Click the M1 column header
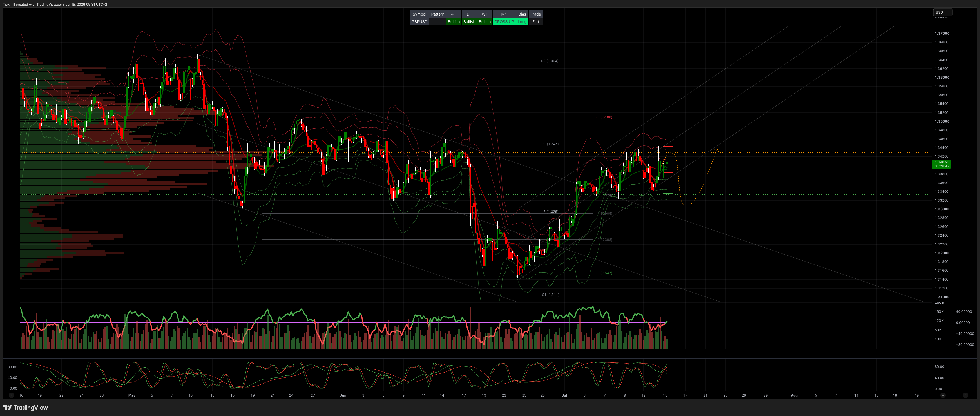 504,14
